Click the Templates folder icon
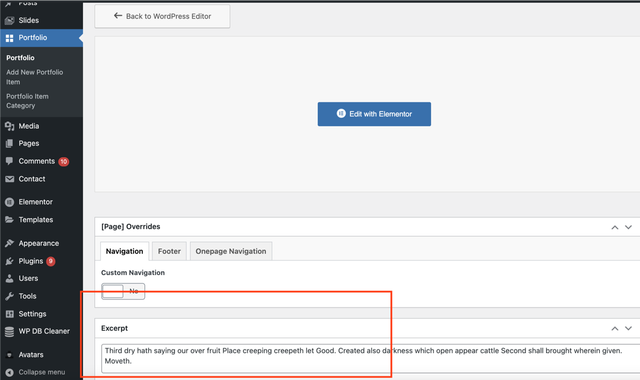Image resolution: width=640 pixels, height=380 pixels. point(9,220)
